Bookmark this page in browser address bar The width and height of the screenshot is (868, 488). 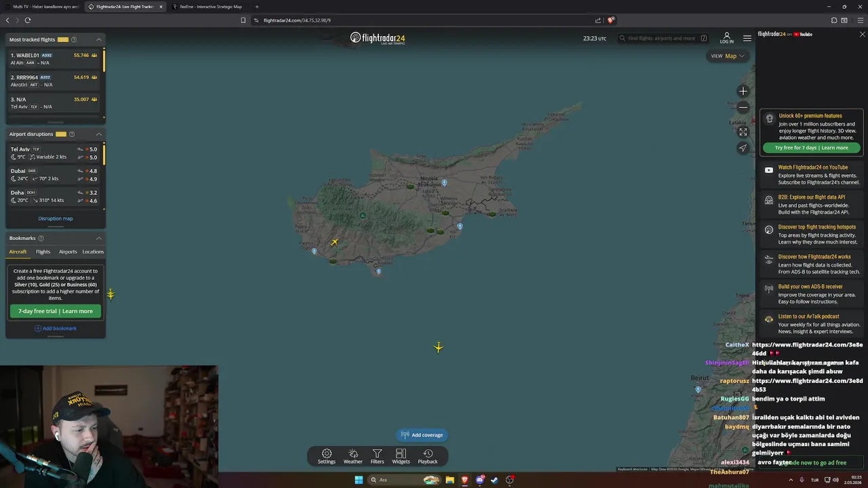coord(243,20)
